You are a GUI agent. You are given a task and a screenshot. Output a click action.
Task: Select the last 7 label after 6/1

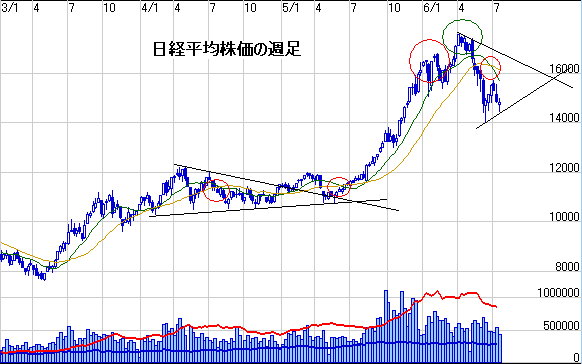pos(496,8)
